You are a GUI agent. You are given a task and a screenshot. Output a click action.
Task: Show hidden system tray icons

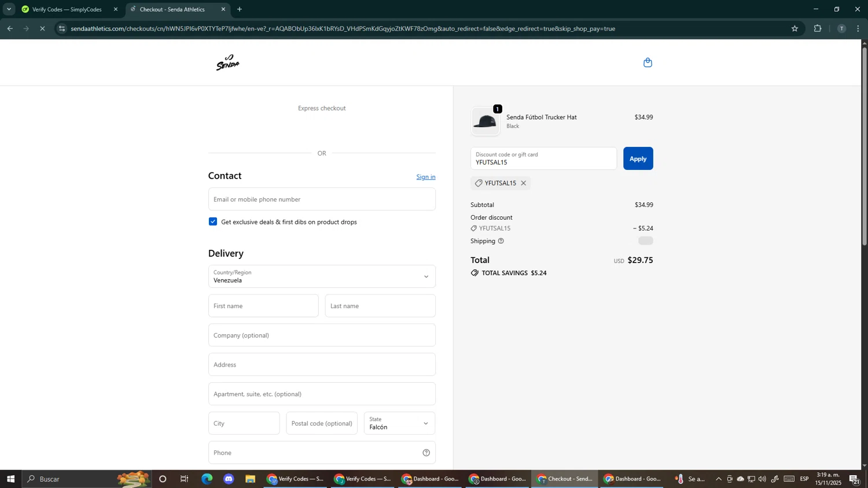click(x=719, y=479)
